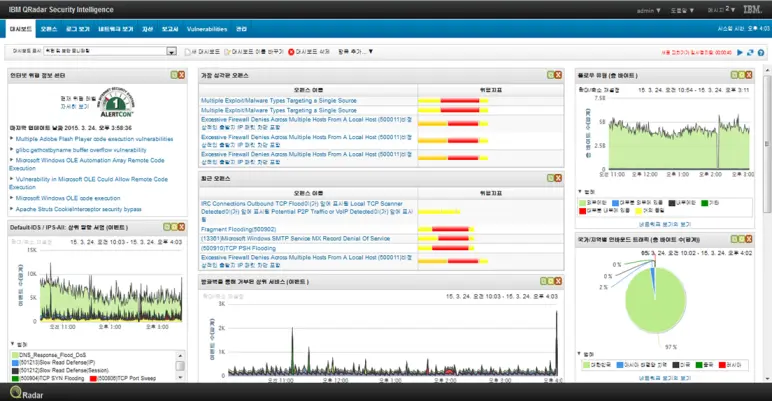Open the Show Dashboard dropdown
Screen dimensions: 772x401
(171, 51)
